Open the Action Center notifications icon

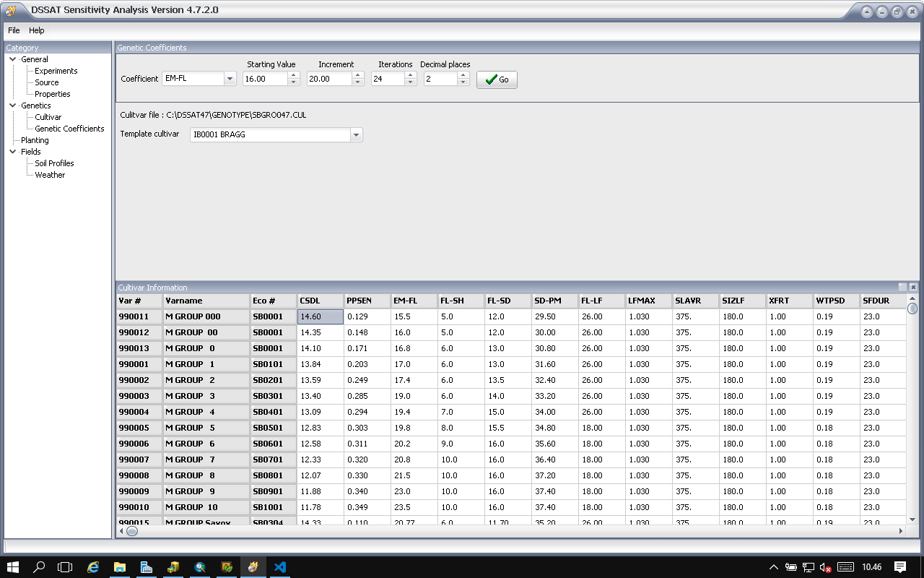899,567
